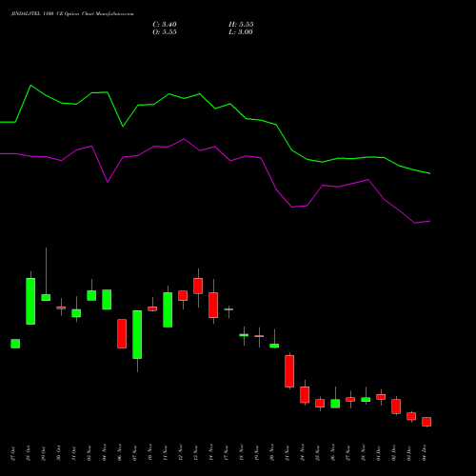Click the 27 Nov date label
Viewport: 476px width, 476px height.
coord(347,452)
